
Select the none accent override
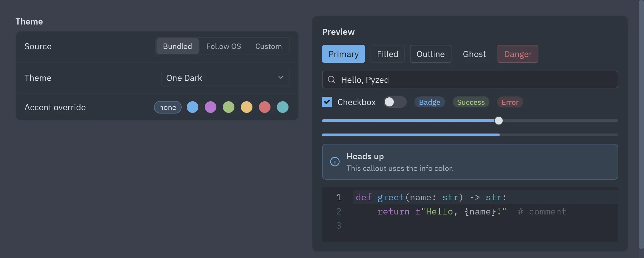point(168,107)
